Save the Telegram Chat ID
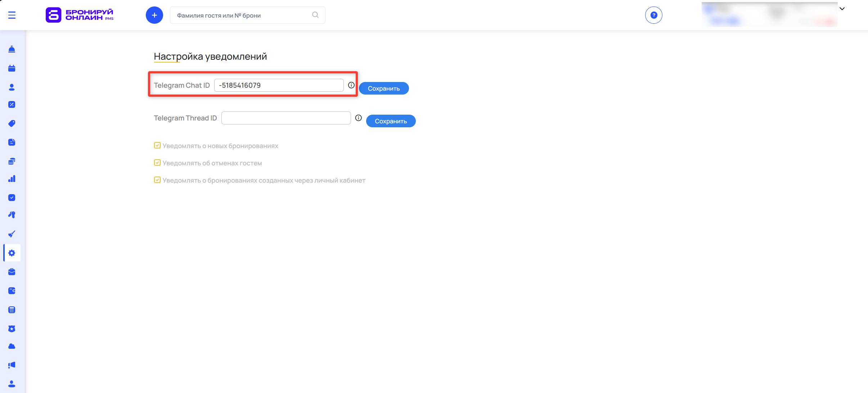 point(383,88)
